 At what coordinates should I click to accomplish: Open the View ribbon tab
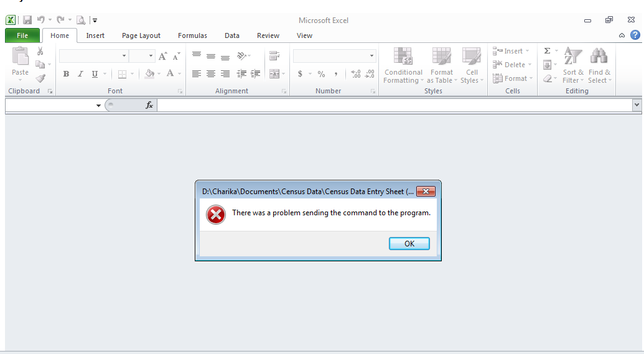pos(304,35)
